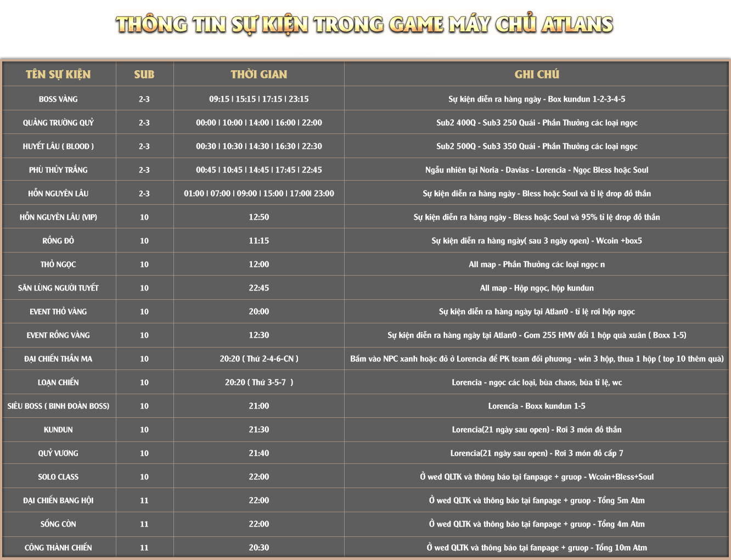Click the Sub value 2-3 in BOSS VÀNG row
The width and height of the screenshot is (731, 560).
coord(144,99)
